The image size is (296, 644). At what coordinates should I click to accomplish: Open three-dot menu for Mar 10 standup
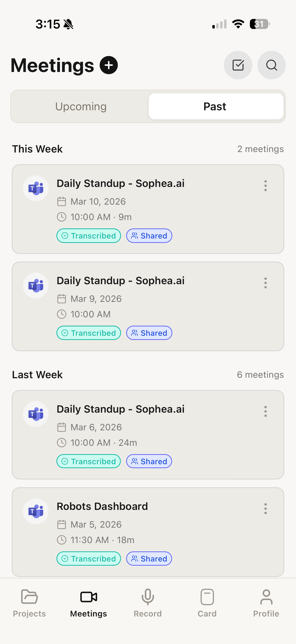[265, 186]
